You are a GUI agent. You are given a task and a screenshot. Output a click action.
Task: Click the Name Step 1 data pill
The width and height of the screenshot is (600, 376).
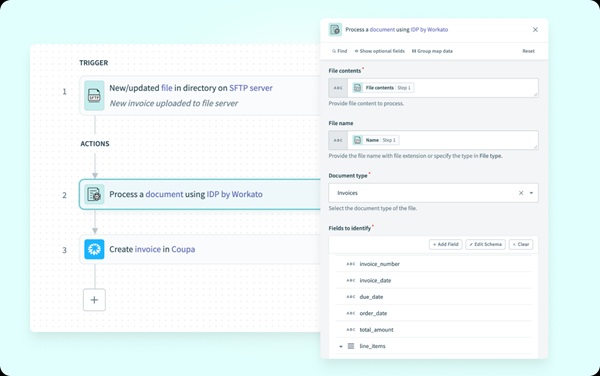pyautogui.click(x=375, y=140)
